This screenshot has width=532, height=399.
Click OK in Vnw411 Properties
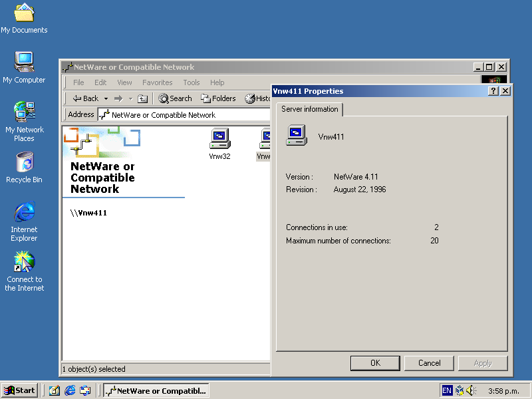pyautogui.click(x=375, y=363)
